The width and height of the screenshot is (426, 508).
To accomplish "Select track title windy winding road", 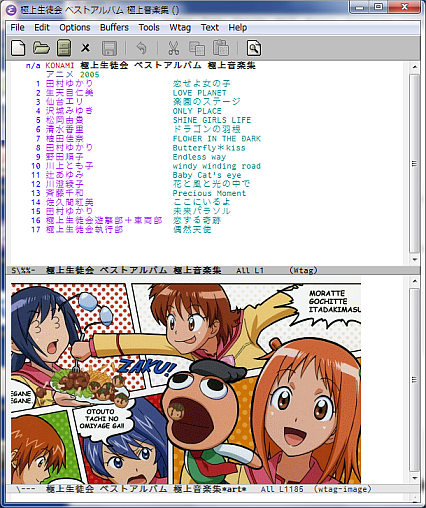I will 217,166.
